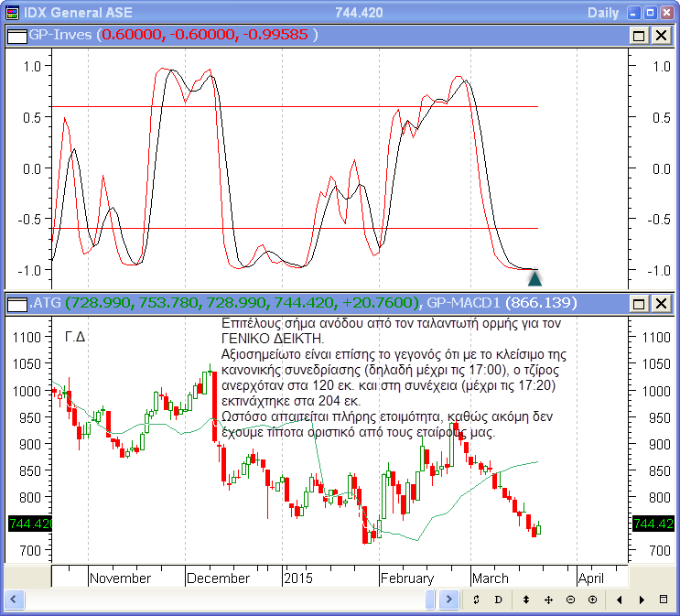The width and height of the screenshot is (680, 616).
Task: Click the -0.99585 indicator value
Action: tap(275, 35)
